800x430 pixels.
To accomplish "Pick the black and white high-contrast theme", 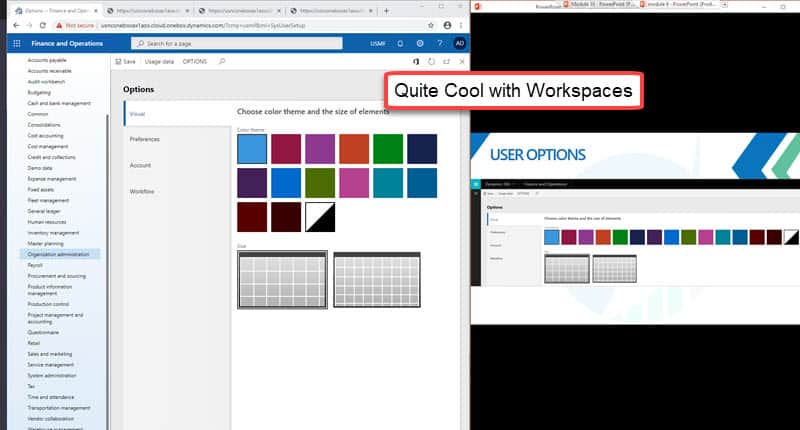I will [x=320, y=217].
